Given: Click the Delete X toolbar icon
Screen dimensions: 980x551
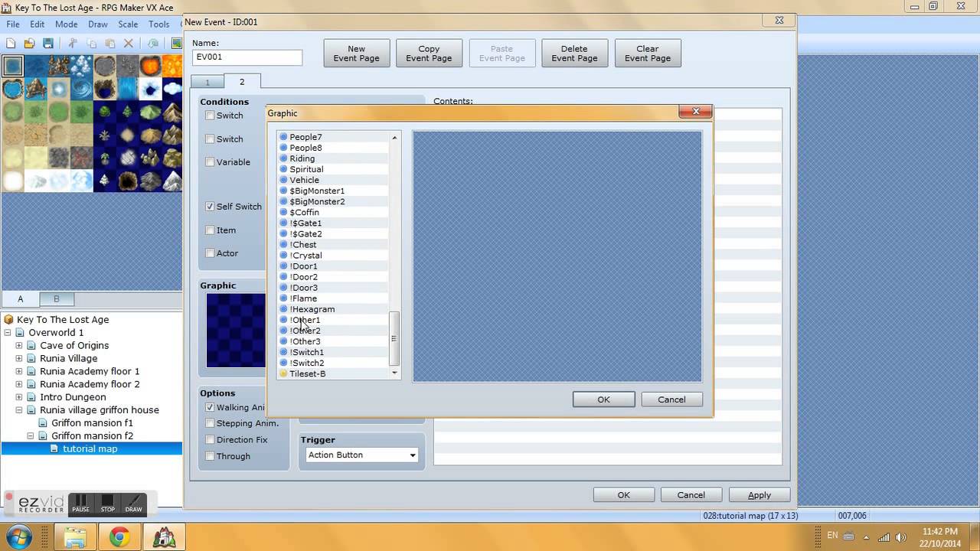Looking at the screenshot, I should pos(129,44).
